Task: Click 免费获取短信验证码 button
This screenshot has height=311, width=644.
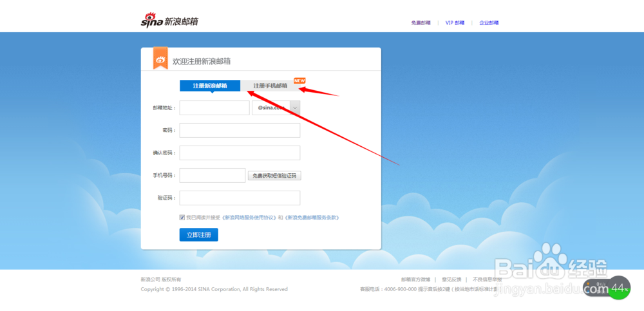Action: click(x=274, y=176)
